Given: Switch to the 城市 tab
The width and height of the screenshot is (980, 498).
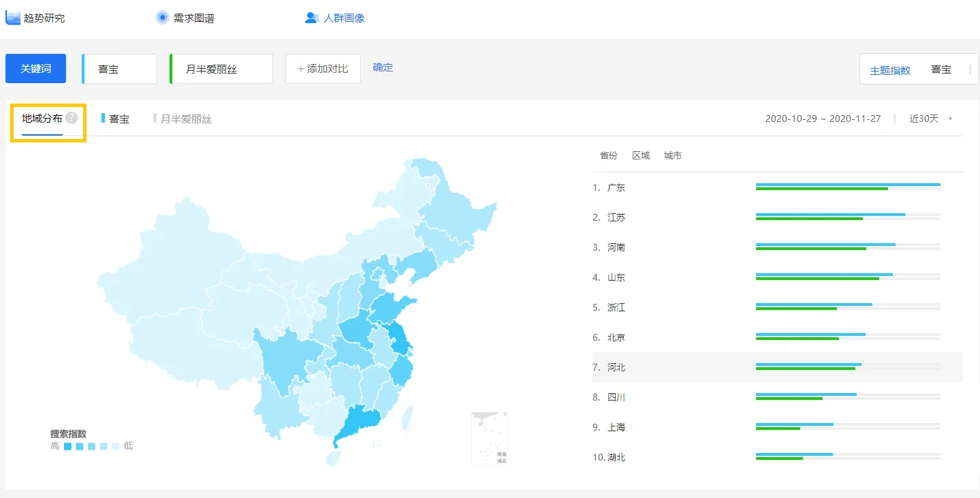Looking at the screenshot, I should tap(672, 155).
